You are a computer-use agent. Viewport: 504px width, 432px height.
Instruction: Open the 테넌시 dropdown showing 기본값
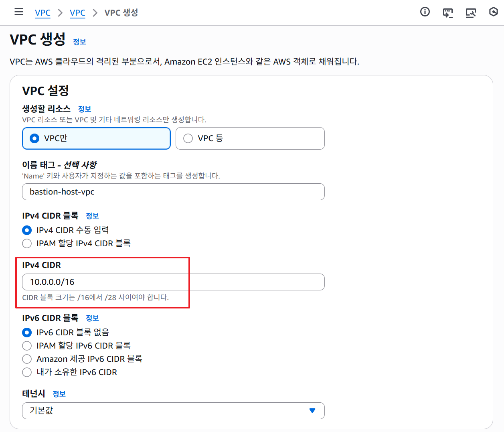tap(173, 411)
